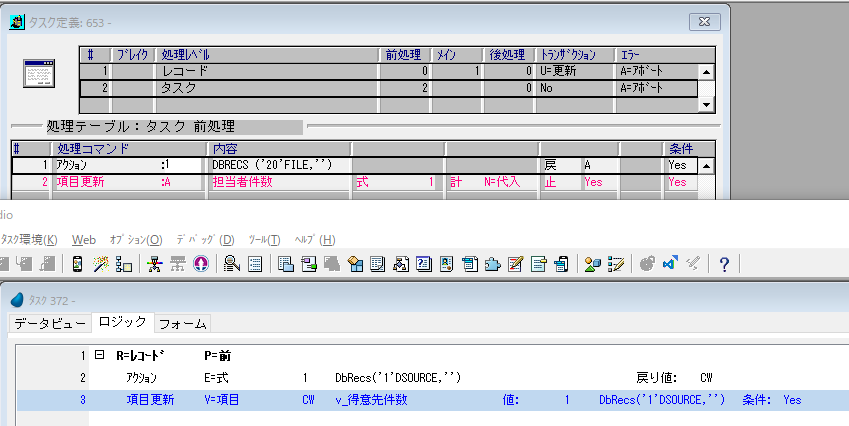Click the checklist with pencil icon

pyautogui.click(x=617, y=264)
